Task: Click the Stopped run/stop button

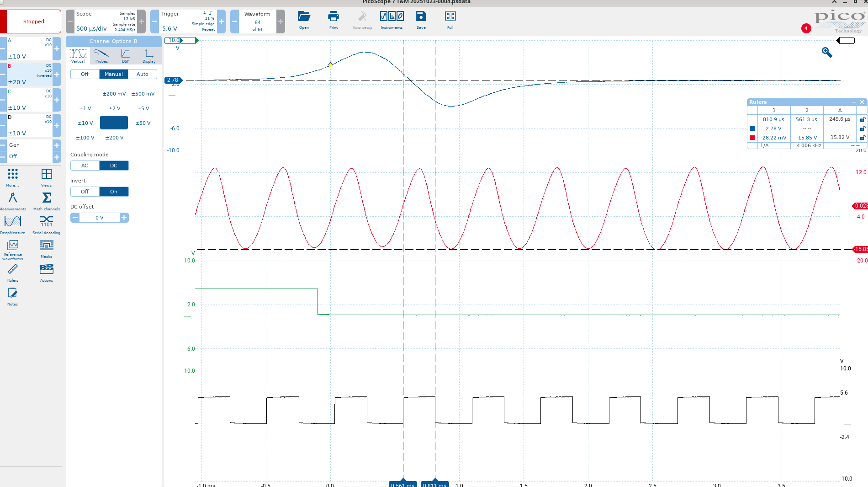Action: (31, 21)
